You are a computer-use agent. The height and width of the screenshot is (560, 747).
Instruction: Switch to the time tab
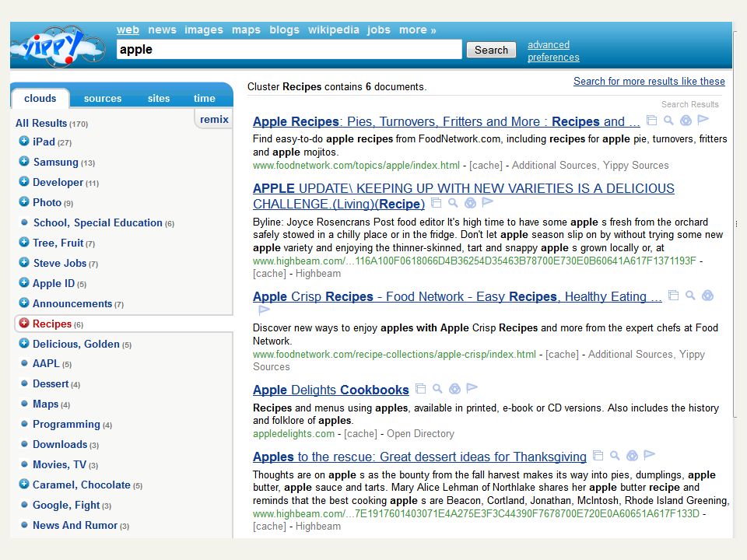pyautogui.click(x=205, y=99)
